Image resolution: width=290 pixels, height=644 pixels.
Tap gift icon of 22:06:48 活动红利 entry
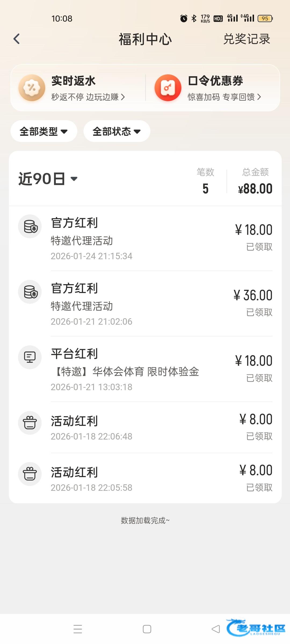click(30, 423)
